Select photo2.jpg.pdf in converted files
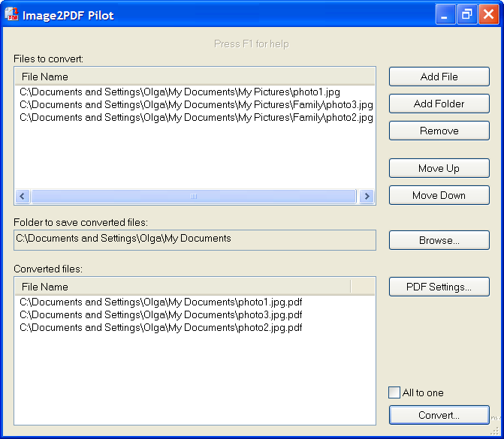This screenshot has width=504, height=439. pyautogui.click(x=161, y=328)
